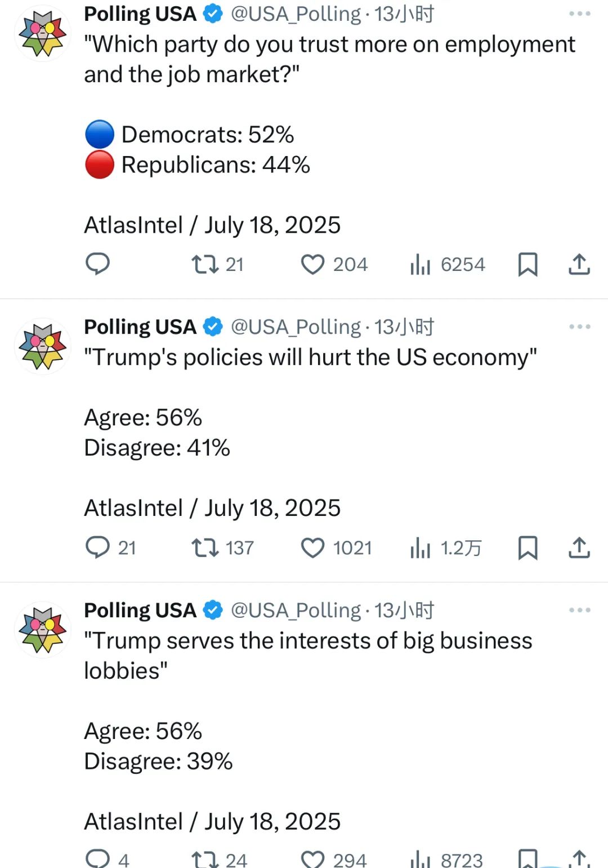The height and width of the screenshot is (868, 608).
Task: Like the tweet with 1021 likes
Action: (337, 547)
